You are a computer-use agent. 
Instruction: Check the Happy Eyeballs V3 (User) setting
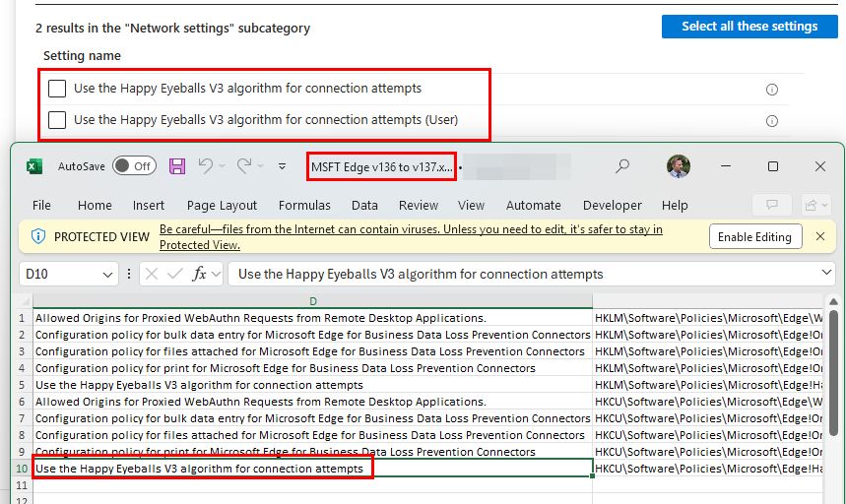pos(57,120)
